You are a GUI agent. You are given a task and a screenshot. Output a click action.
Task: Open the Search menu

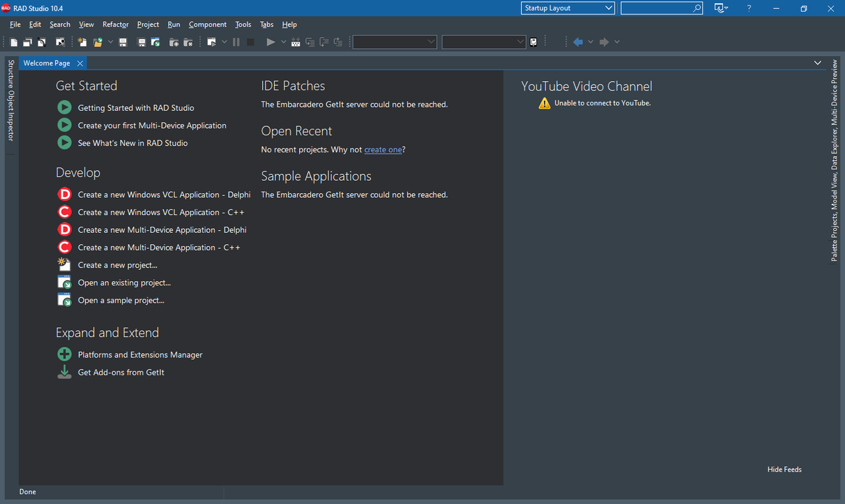point(60,24)
